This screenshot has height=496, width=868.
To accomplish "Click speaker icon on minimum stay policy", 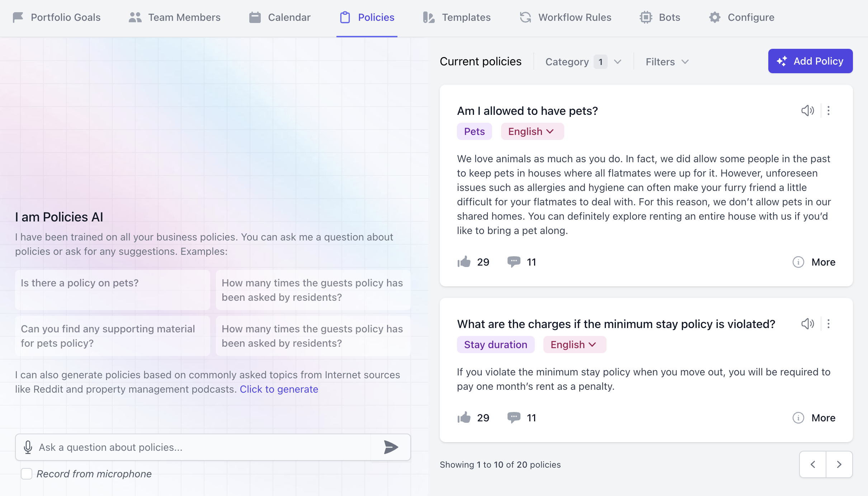I will click(x=807, y=323).
